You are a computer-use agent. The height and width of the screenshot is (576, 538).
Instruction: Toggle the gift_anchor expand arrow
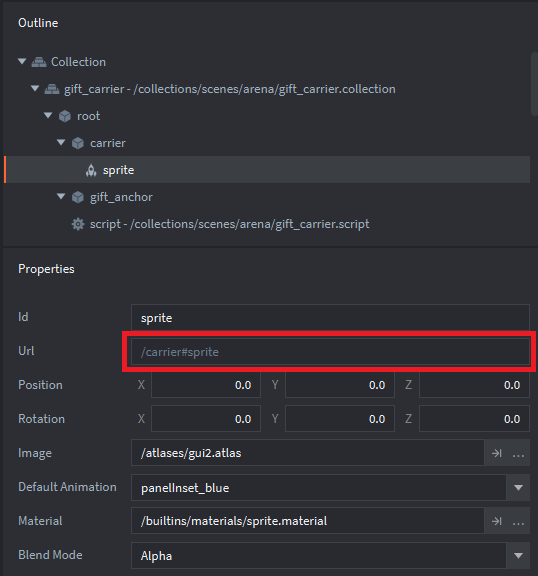click(61, 197)
